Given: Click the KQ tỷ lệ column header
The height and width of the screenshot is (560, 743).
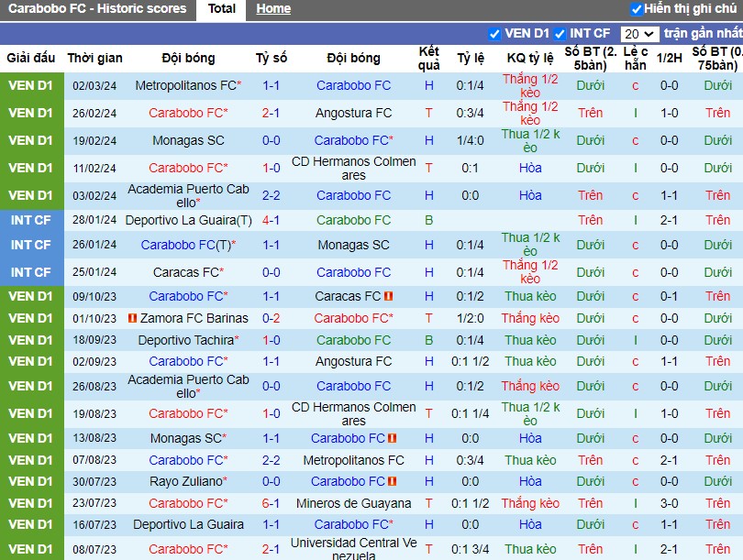Looking at the screenshot, I should click(x=530, y=59).
